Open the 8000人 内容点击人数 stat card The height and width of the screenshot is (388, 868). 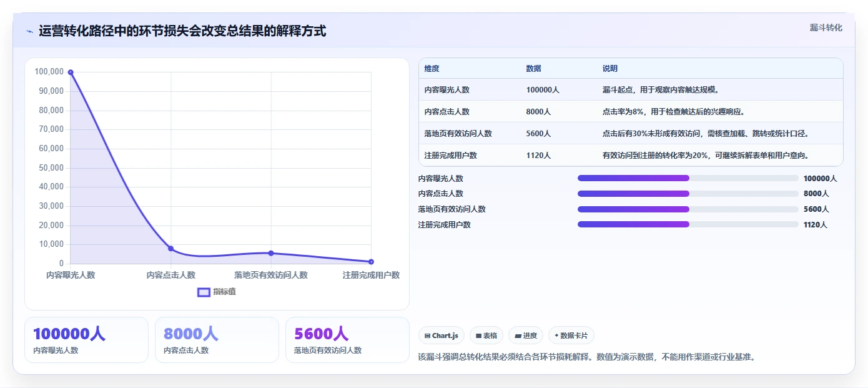(x=217, y=340)
